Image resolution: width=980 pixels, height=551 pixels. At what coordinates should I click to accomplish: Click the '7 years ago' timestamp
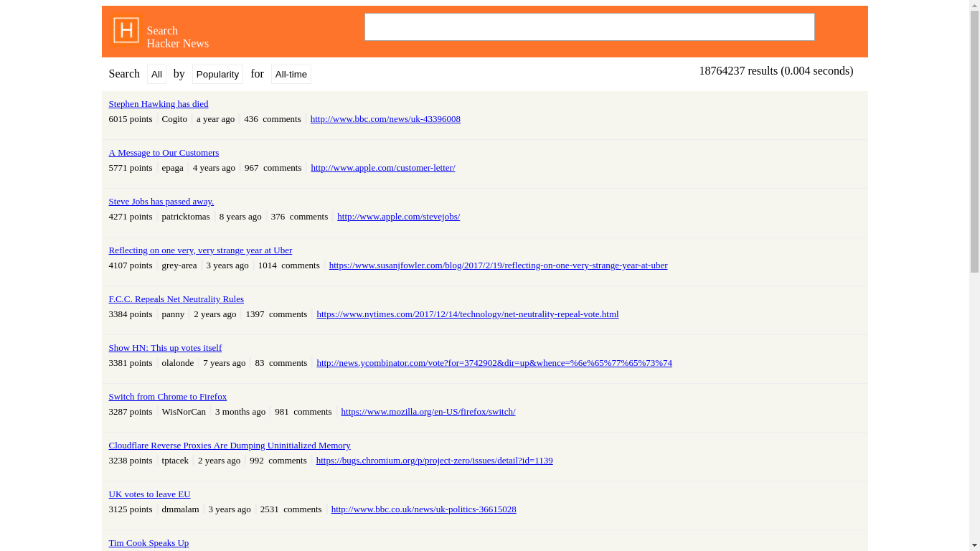(225, 363)
